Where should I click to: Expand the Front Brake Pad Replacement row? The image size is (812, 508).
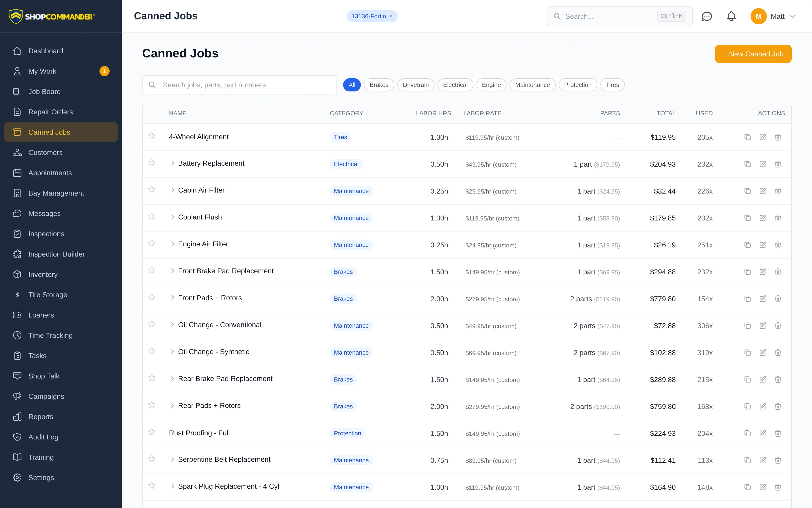pos(172,271)
